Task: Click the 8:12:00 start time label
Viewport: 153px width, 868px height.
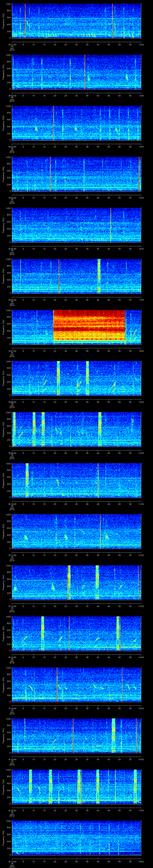Action: point(12,606)
